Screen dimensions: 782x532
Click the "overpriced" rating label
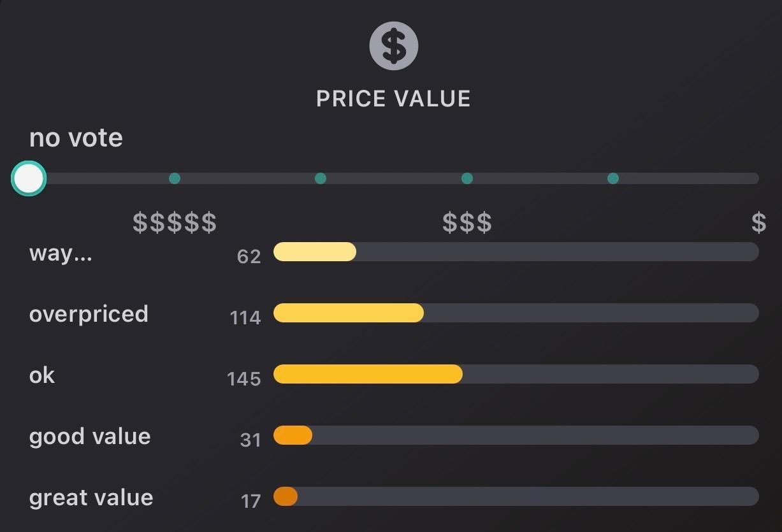[89, 314]
